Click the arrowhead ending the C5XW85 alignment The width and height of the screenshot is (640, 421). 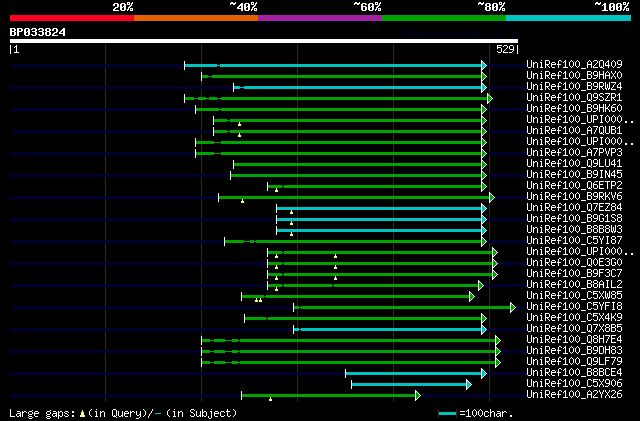472,296
